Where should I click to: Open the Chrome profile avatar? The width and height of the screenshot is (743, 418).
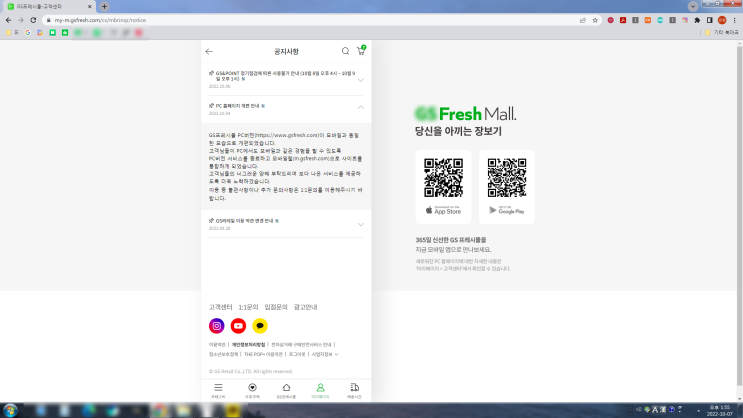click(722, 20)
